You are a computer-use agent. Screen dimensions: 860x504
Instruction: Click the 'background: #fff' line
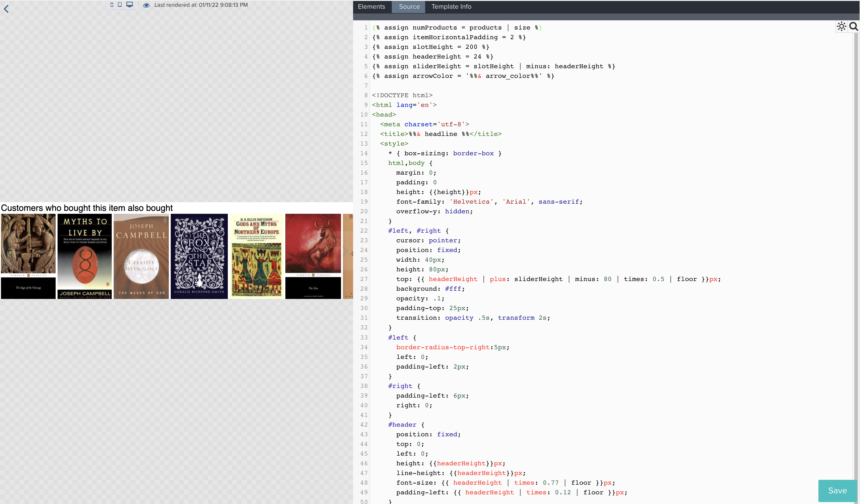pyautogui.click(x=430, y=289)
